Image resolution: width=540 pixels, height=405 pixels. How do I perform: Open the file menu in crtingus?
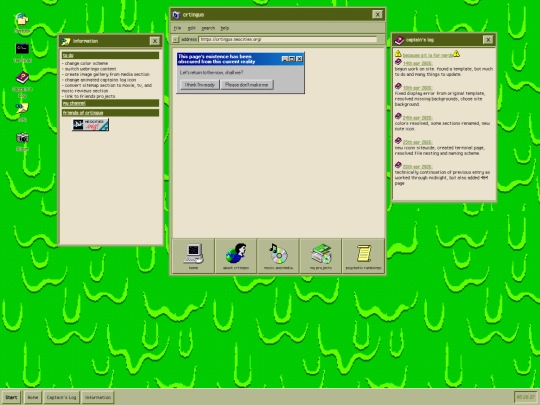point(177,28)
